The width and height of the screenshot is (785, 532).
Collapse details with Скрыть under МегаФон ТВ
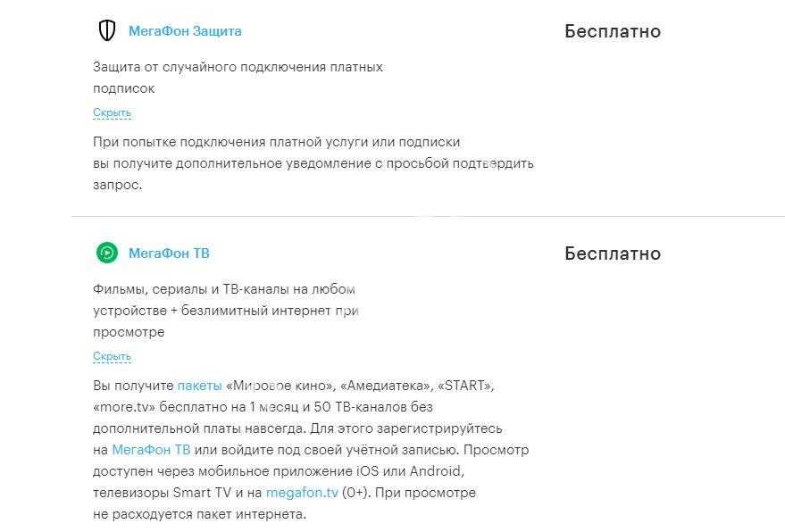tap(112, 357)
